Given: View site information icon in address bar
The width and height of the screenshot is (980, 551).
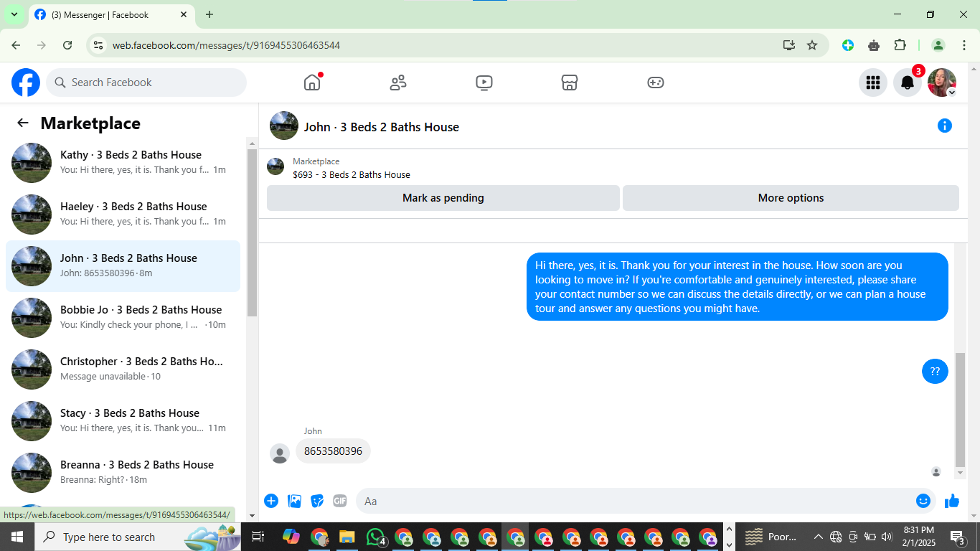Looking at the screenshot, I should click(x=99, y=45).
